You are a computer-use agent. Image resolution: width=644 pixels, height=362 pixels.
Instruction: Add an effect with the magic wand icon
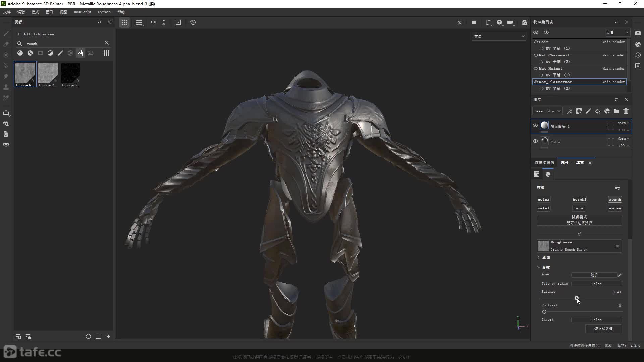coord(570,111)
